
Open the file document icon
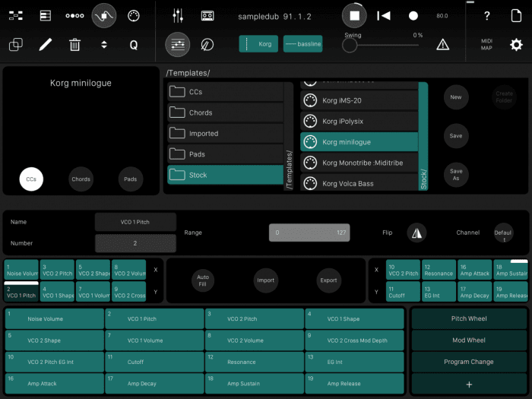point(516,16)
